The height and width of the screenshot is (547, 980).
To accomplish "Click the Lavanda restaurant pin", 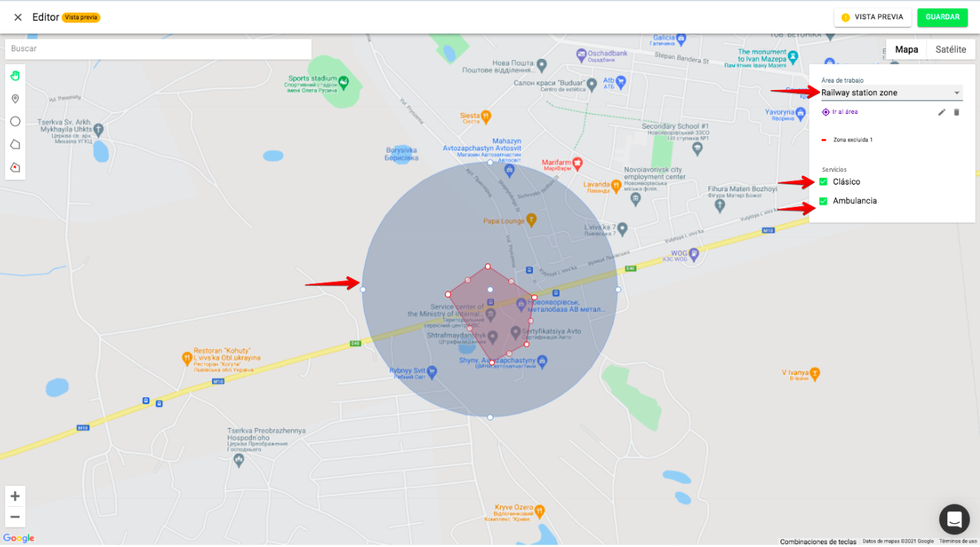I will tap(616, 185).
